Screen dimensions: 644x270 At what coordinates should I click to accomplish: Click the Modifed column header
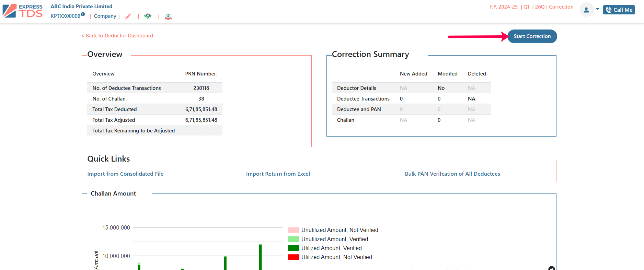[x=447, y=74]
